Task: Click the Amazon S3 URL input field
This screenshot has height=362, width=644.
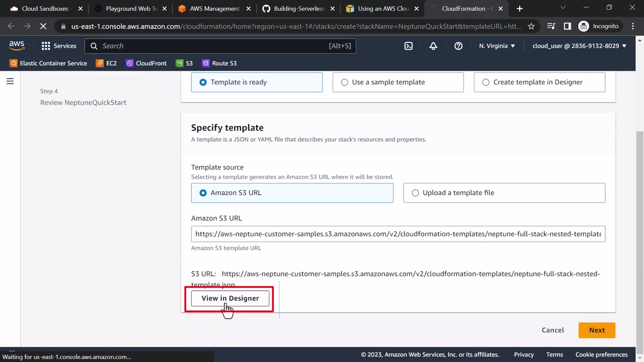Action: coord(398,234)
